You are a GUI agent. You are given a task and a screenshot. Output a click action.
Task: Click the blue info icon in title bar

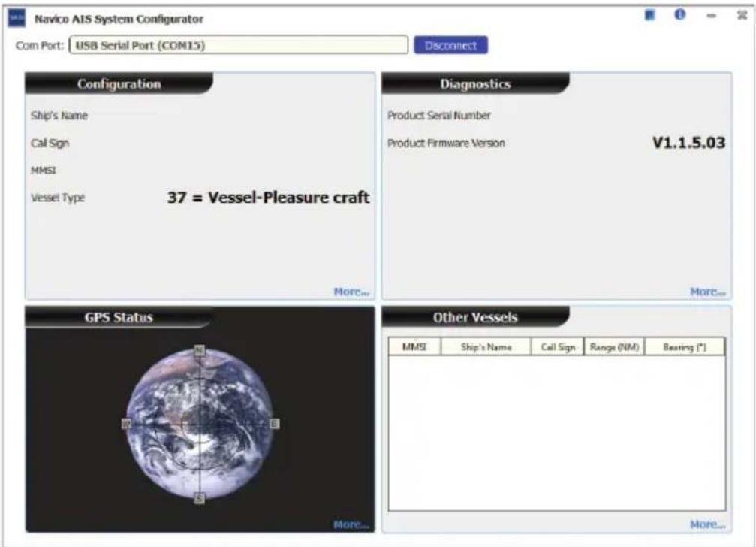680,14
